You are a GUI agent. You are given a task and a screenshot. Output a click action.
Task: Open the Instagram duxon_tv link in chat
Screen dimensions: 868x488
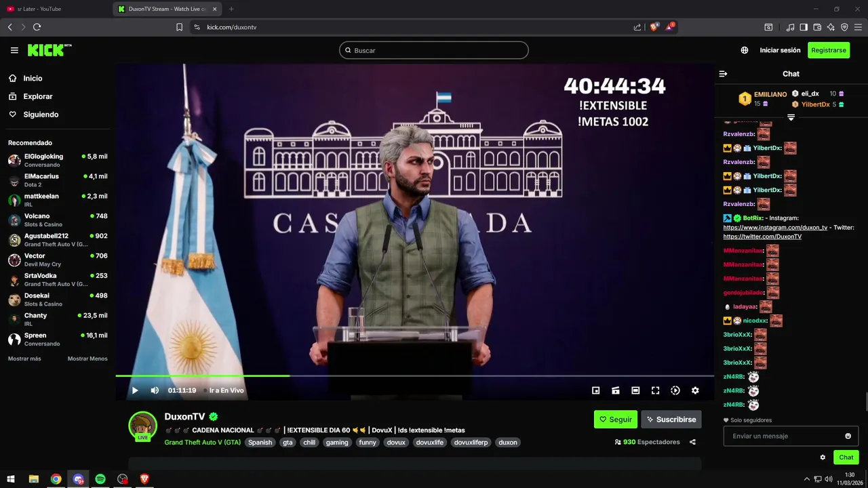tap(775, 228)
